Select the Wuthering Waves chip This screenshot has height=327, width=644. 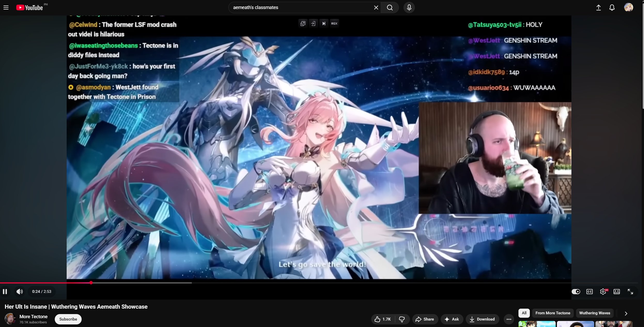594,313
